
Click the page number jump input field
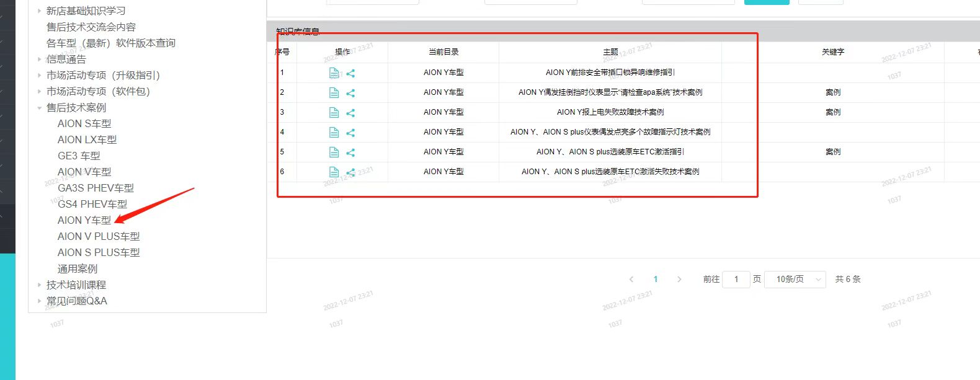coord(736,280)
